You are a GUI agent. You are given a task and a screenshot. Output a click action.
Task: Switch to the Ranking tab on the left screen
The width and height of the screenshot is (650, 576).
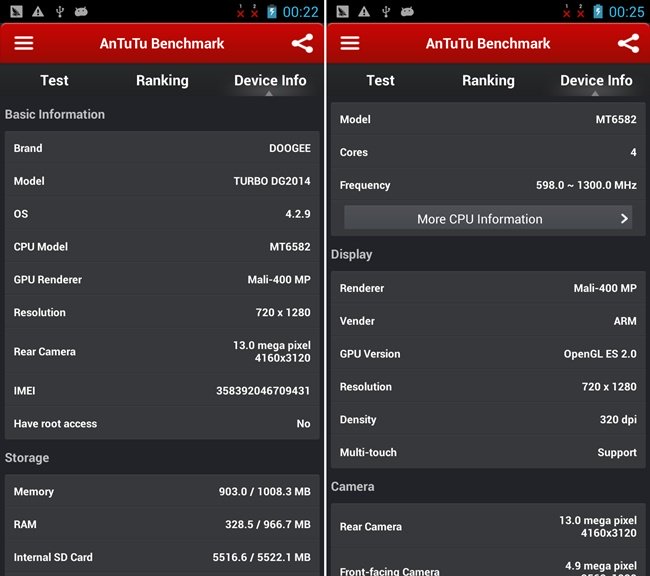pos(162,80)
